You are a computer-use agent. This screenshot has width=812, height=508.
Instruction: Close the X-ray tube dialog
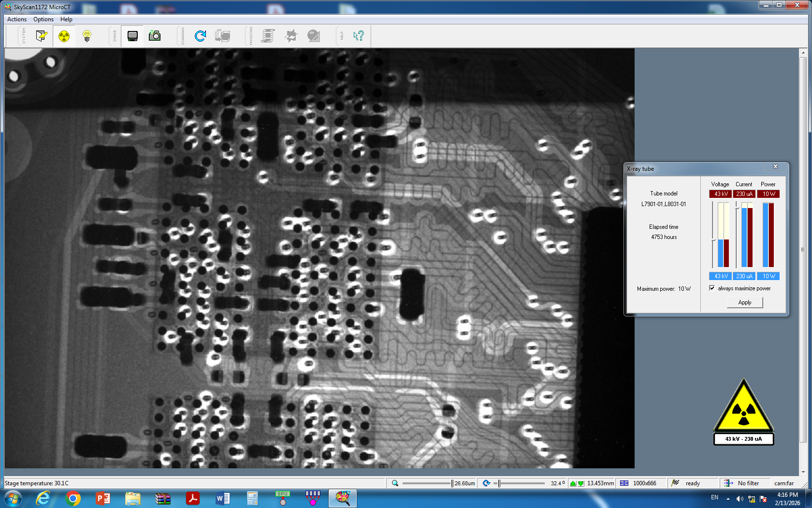[x=775, y=167]
